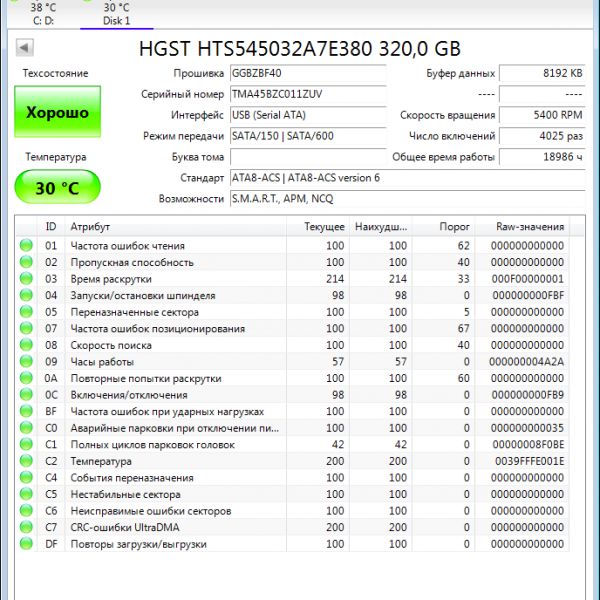
Task: Click current value 42 in row C1
Action: [338, 445]
